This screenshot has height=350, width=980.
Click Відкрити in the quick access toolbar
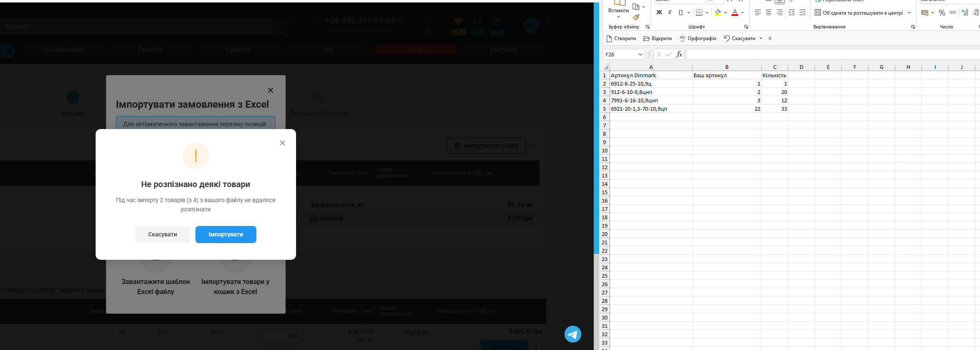658,38
